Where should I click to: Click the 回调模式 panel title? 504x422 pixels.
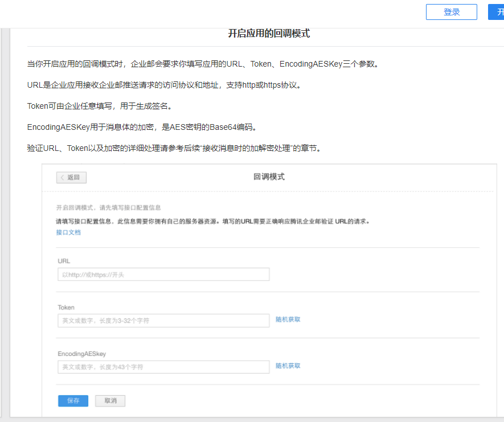pos(269,177)
